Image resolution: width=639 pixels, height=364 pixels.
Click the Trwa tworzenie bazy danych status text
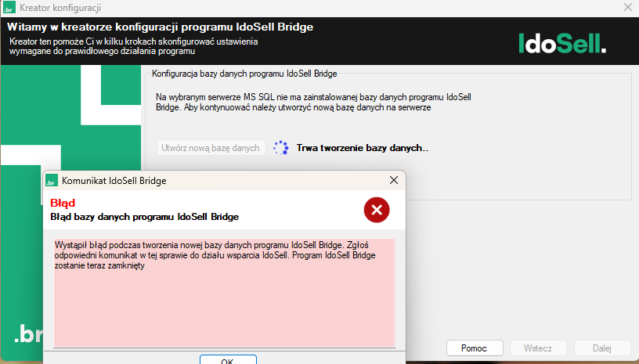363,148
